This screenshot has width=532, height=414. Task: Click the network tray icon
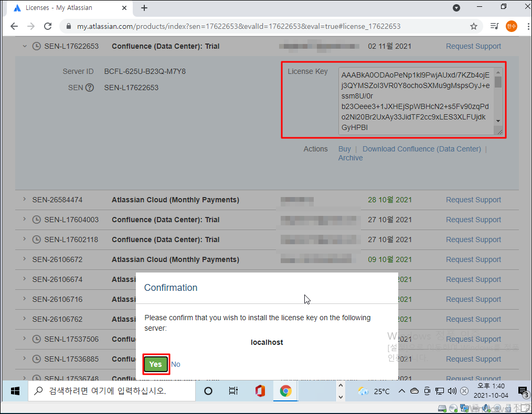(440, 391)
